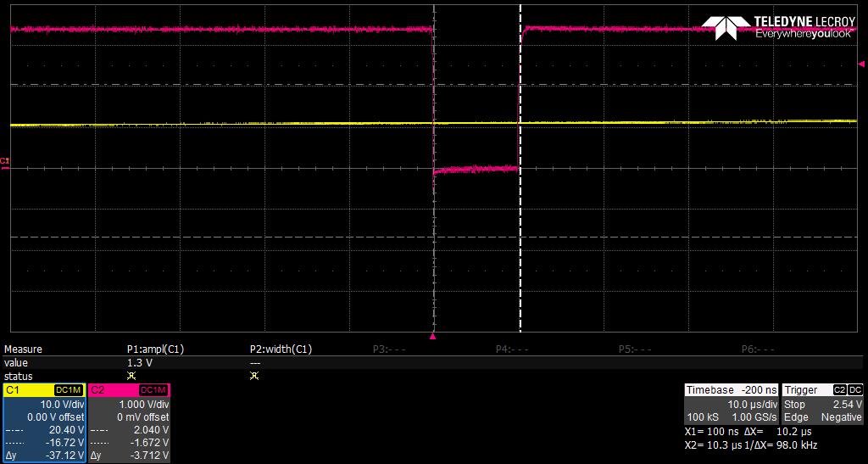Click the Teledyne LeCroy logo
Image resolution: width=868 pixels, height=464 pixels.
tap(778, 27)
